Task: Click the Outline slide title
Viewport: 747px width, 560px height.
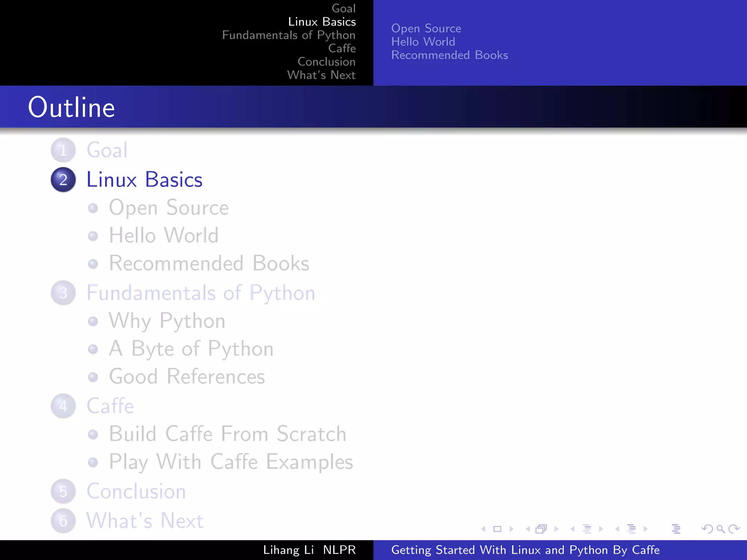Action: tap(71, 107)
